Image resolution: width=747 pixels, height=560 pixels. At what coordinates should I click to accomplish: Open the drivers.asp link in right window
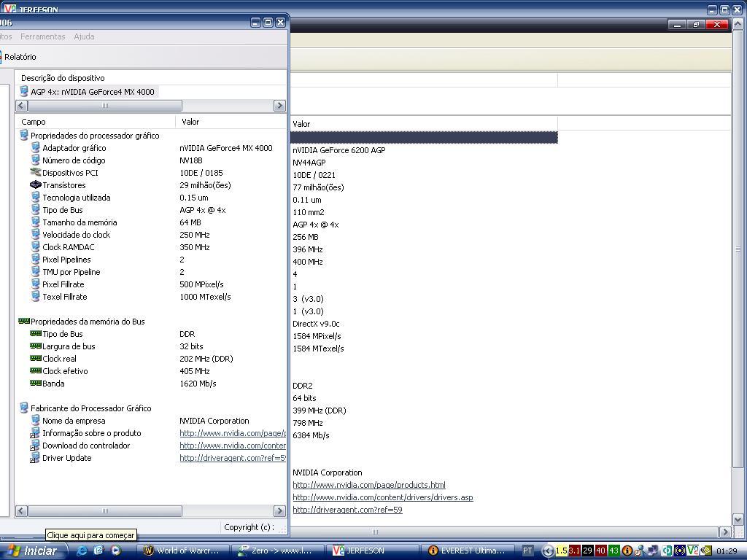click(x=383, y=497)
